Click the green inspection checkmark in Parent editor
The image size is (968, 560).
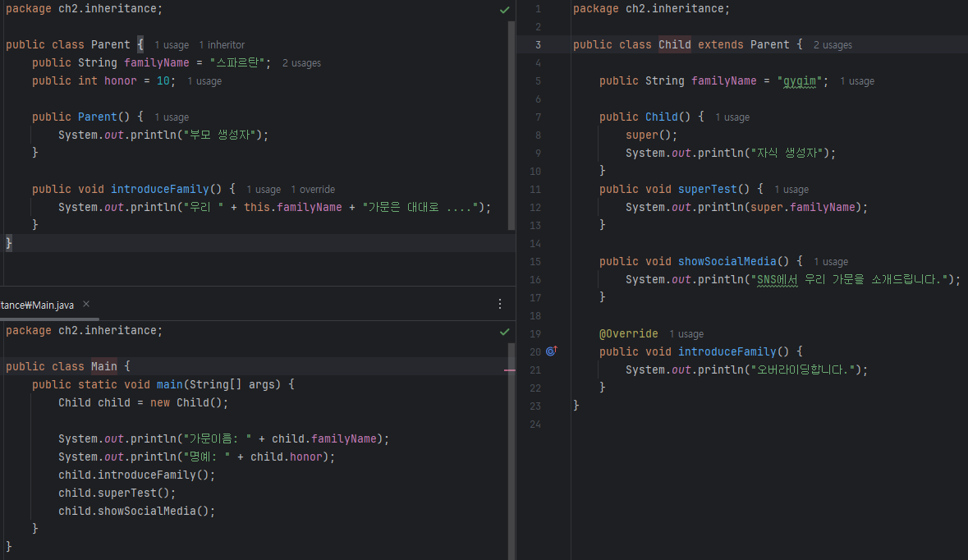pos(504,10)
